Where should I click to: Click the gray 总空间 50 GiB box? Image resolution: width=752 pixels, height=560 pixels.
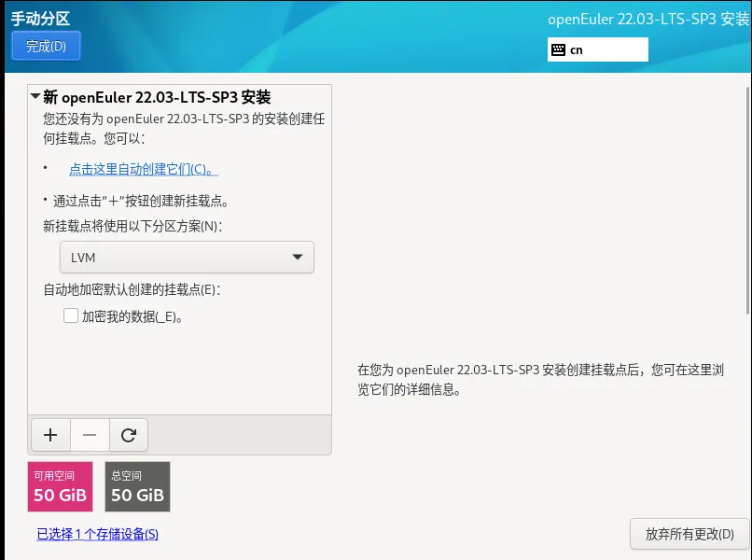coord(138,486)
